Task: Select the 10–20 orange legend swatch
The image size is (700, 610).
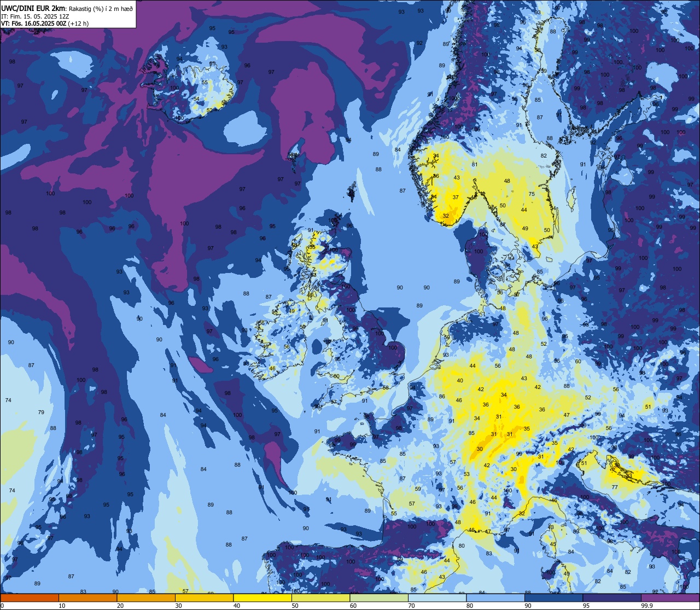Action: pos(87,597)
